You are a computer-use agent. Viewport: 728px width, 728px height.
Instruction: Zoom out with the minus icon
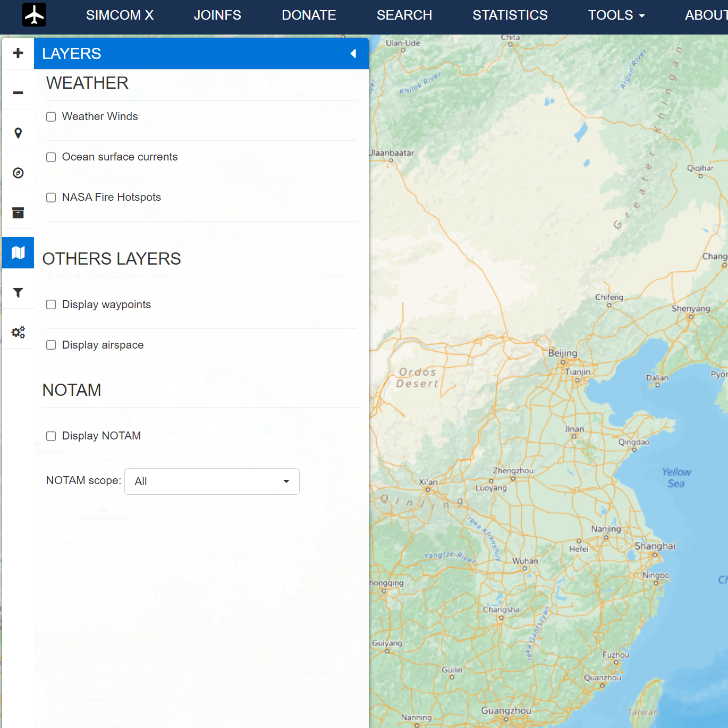click(x=18, y=92)
